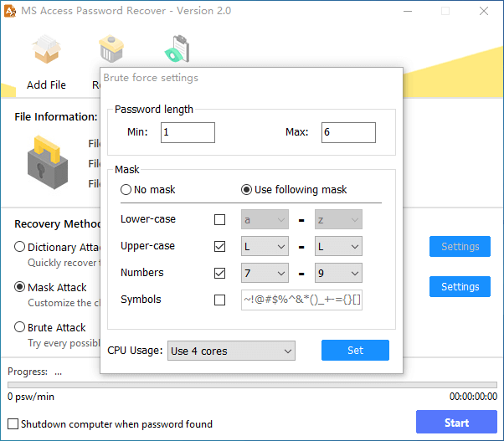Click the Max password length field
Viewport: 504px width, 441px height.
coord(348,132)
